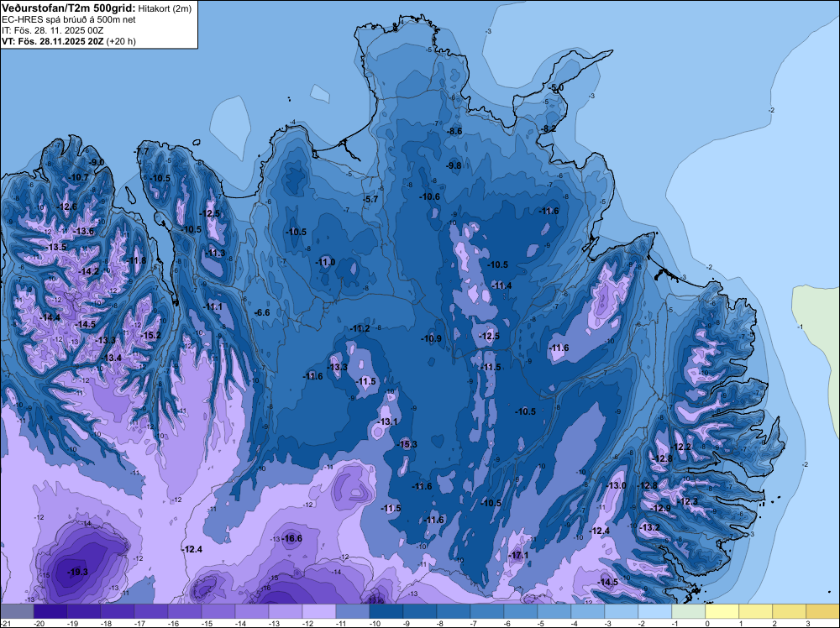Viewport: 840px width, 628px height.
Task: Click the -13.2 temperature value
Action: tap(650, 527)
